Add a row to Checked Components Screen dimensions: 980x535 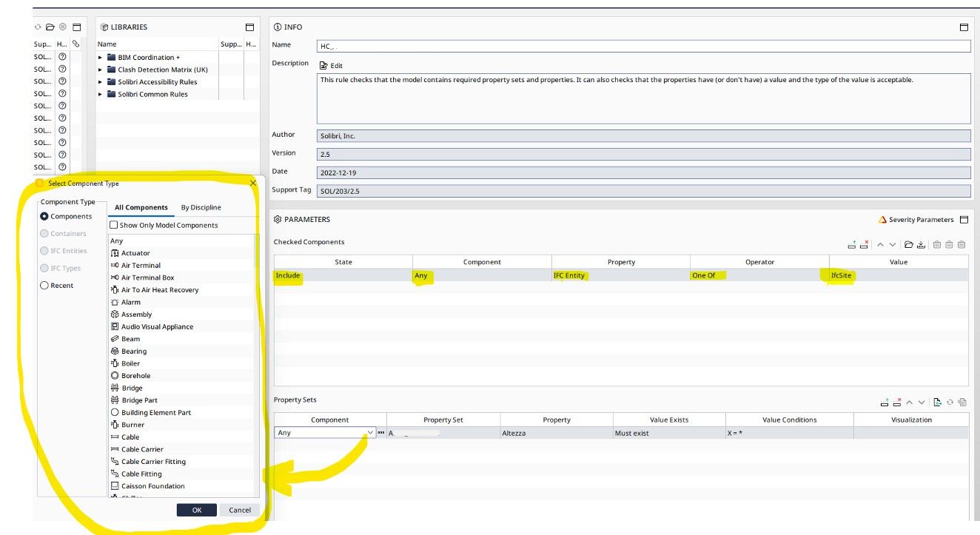tap(852, 244)
